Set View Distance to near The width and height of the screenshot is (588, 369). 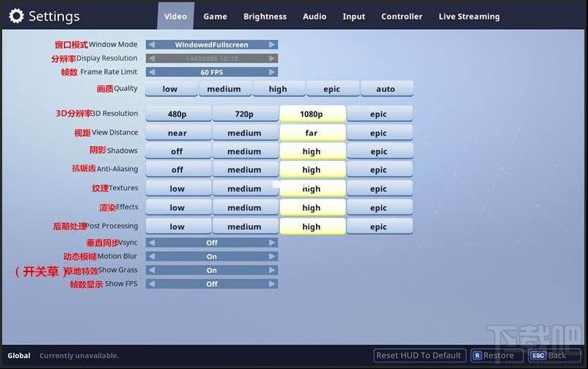pos(178,132)
